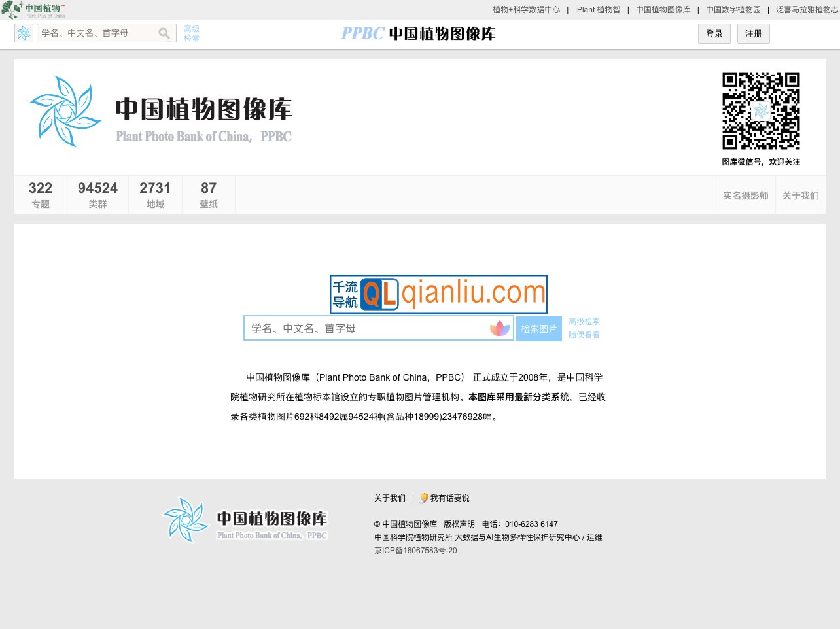Screen dimensions: 840x629
Task: Click the 注册 register button
Action: point(753,33)
